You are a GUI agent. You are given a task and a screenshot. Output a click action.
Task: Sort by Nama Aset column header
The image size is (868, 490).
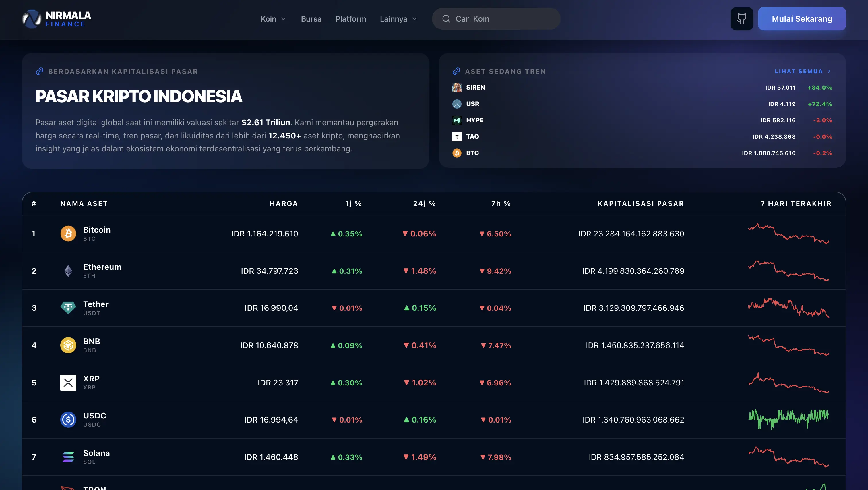click(84, 204)
